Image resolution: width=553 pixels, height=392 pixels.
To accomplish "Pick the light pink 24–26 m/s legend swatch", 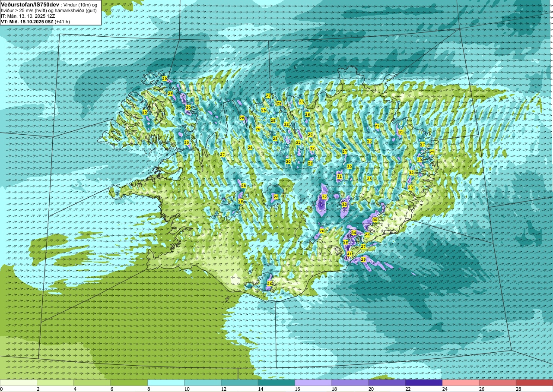I will point(461,383).
